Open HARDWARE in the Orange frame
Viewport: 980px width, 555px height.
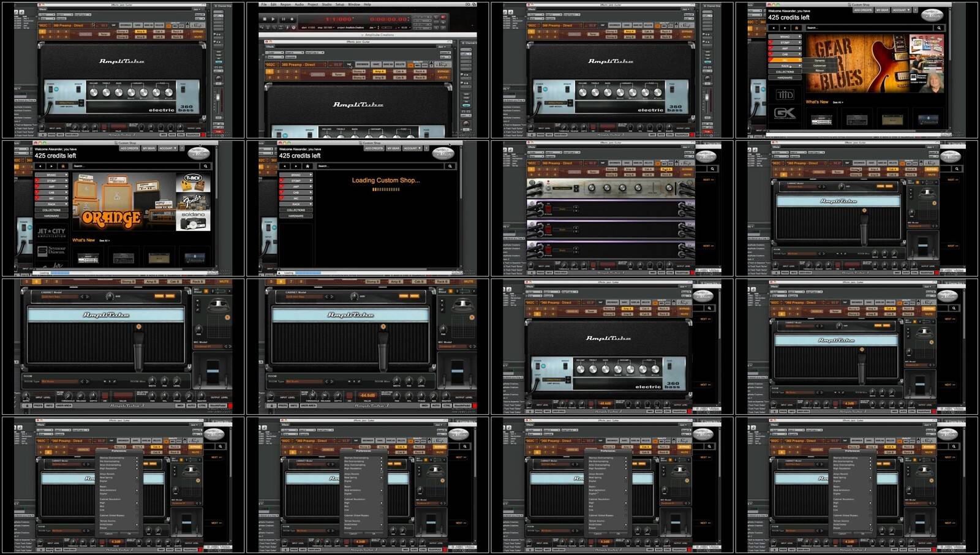51,216
